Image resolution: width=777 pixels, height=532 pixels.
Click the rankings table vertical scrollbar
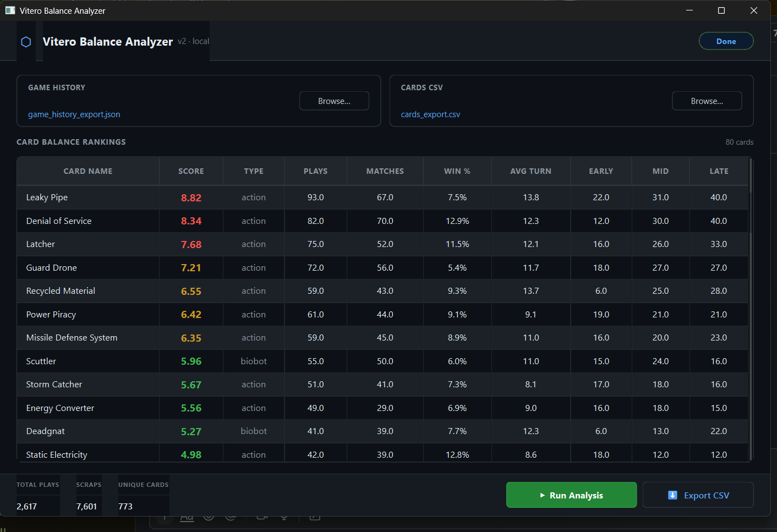751,309
